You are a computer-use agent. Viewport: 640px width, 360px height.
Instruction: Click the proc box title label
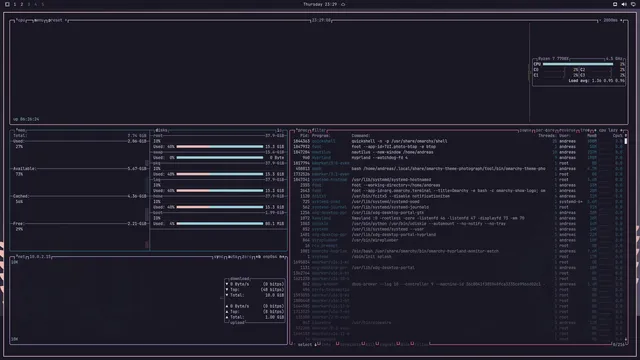pyautogui.click(x=302, y=130)
